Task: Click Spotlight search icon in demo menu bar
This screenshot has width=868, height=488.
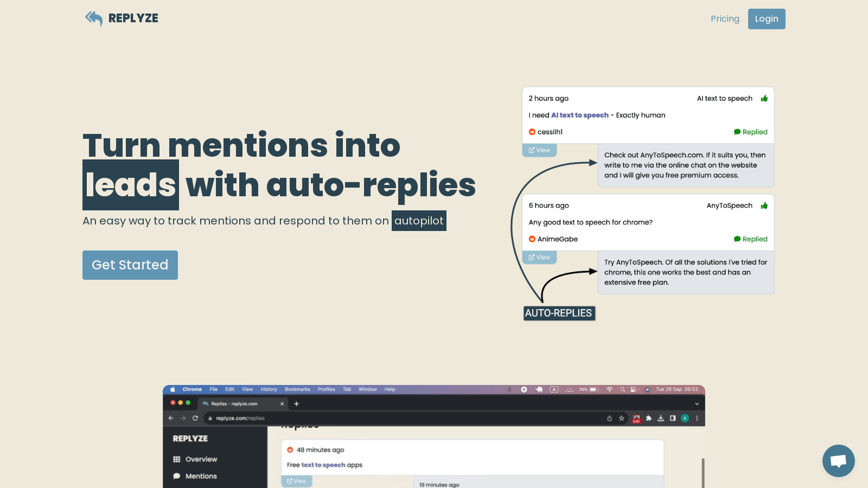Action: pyautogui.click(x=622, y=389)
